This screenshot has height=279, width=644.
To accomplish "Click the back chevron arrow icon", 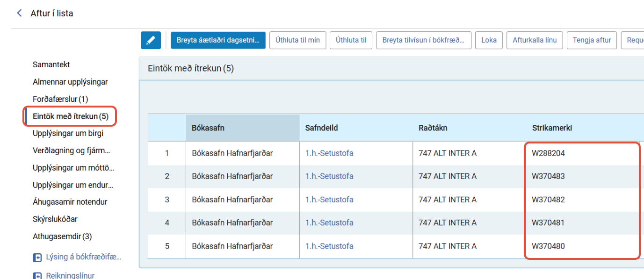I will tap(19, 13).
